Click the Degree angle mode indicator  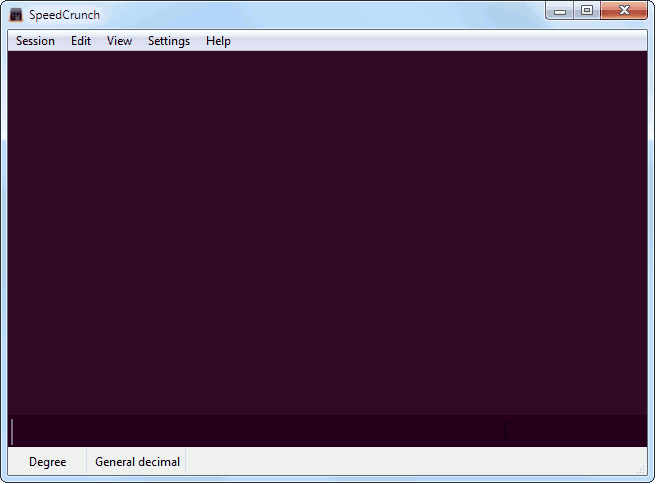pos(47,462)
